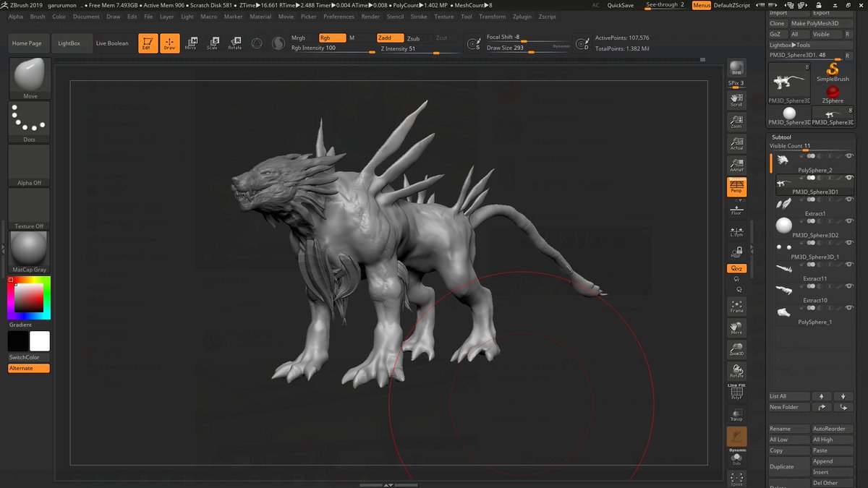The width and height of the screenshot is (868, 488).
Task: Click the Rotate view icon in right shelf
Action: [736, 372]
